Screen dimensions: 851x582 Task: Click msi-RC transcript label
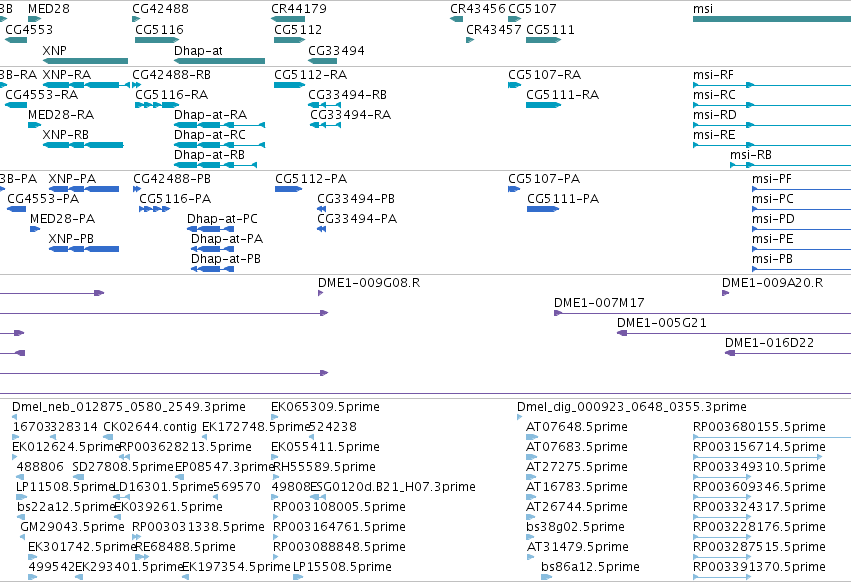(714, 95)
